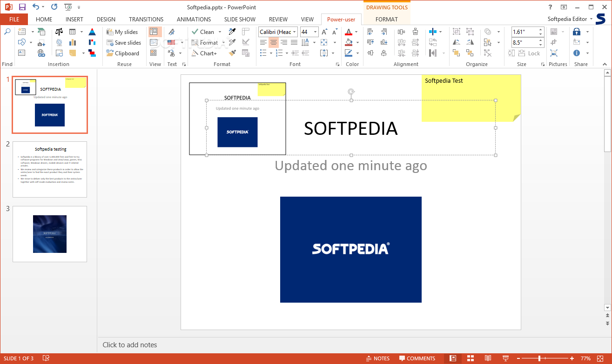
Task: Start Slide Show from status bar icon
Action: (505, 358)
